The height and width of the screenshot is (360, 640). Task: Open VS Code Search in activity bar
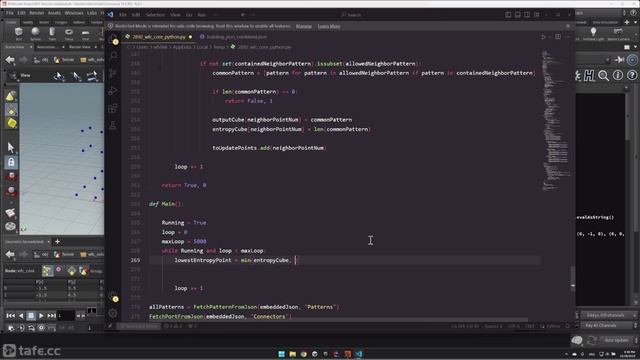113,56
